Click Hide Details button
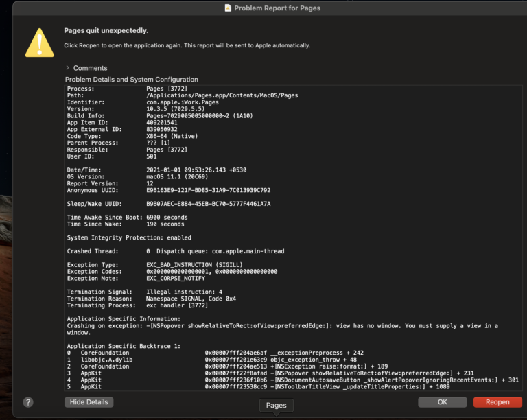Screen dimensions: 527x420 (89, 402)
